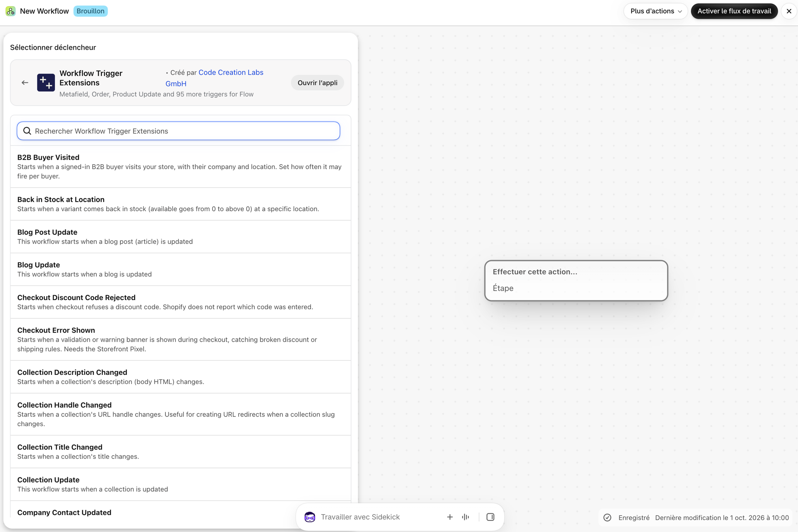Start voice input in Sidekick bar
This screenshot has height=532, width=798.
(465, 517)
